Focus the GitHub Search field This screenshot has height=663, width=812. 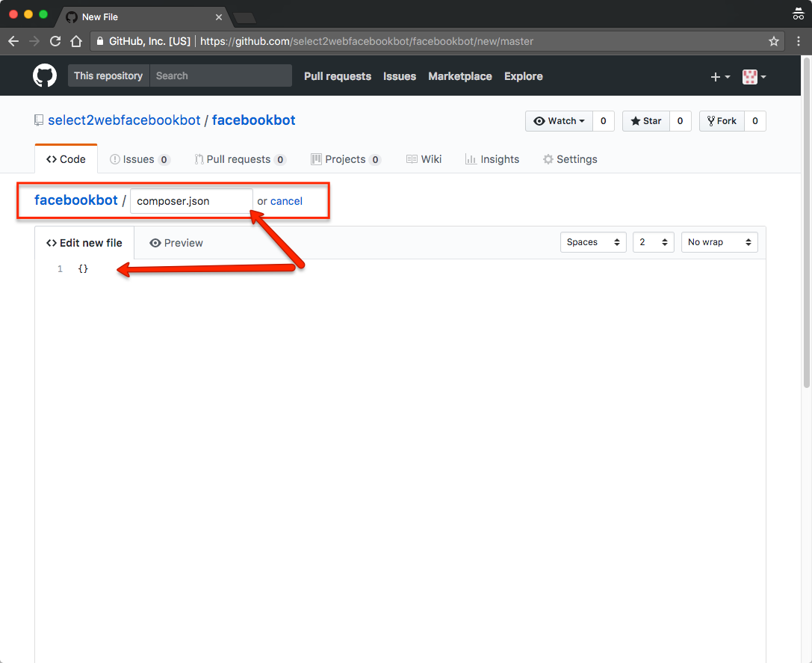point(220,75)
